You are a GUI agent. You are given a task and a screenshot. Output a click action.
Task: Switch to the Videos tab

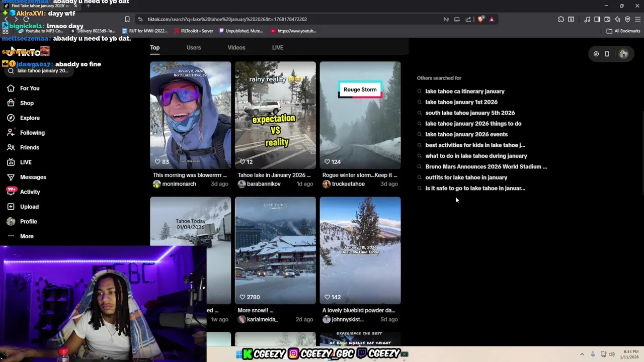(236, 48)
